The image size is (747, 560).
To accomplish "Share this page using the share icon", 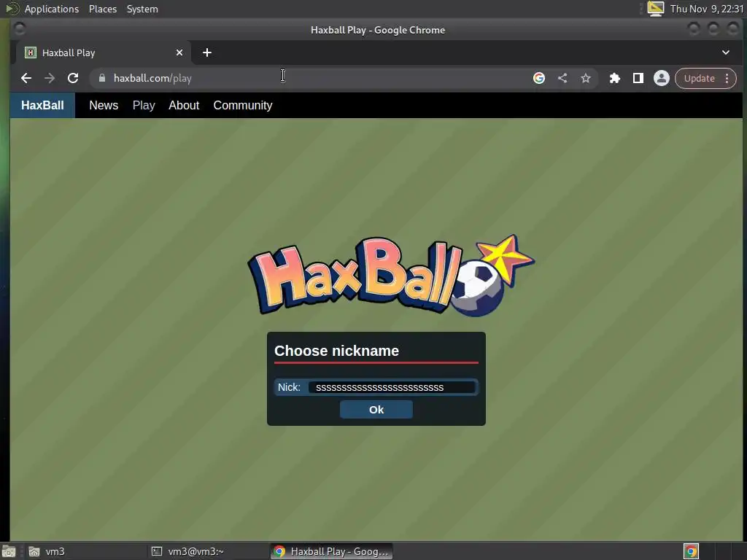I will (562, 78).
